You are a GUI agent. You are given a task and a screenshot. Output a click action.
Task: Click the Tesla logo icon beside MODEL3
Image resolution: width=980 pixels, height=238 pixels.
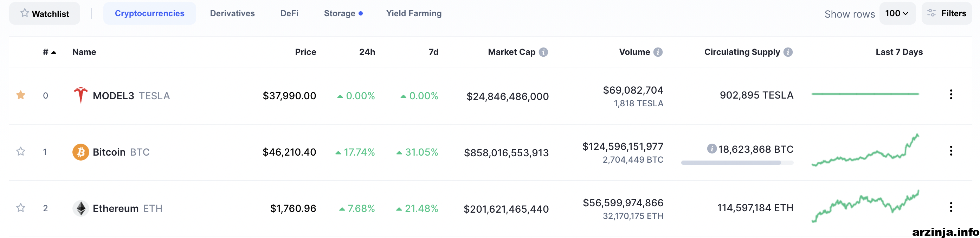[x=80, y=95]
